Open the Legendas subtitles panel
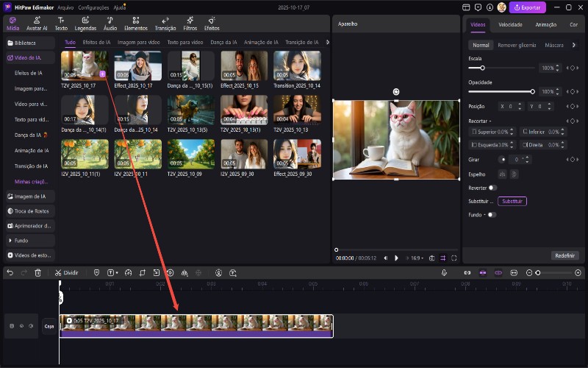This screenshot has width=588, height=368. click(x=85, y=24)
